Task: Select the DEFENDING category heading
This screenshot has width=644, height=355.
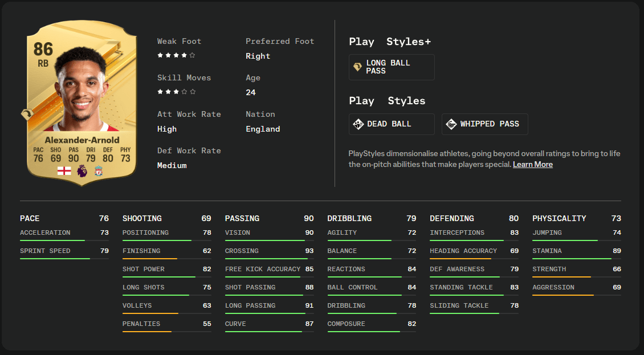Action: (x=452, y=219)
